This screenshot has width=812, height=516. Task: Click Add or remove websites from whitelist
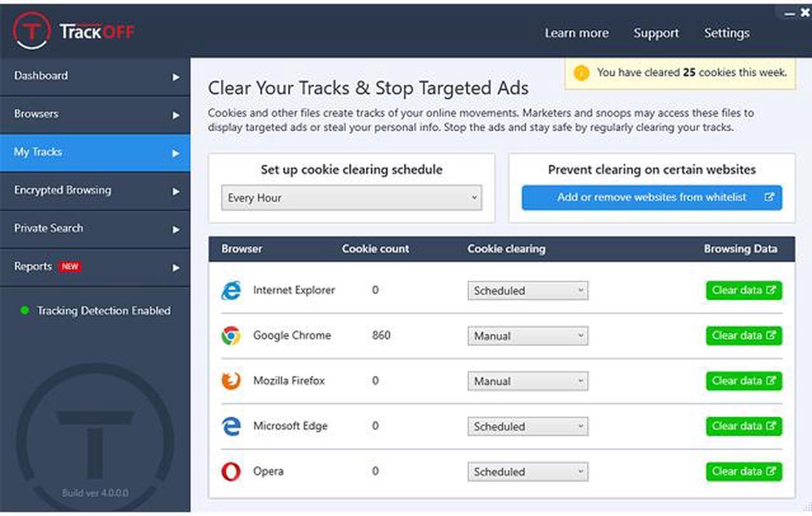[652, 197]
